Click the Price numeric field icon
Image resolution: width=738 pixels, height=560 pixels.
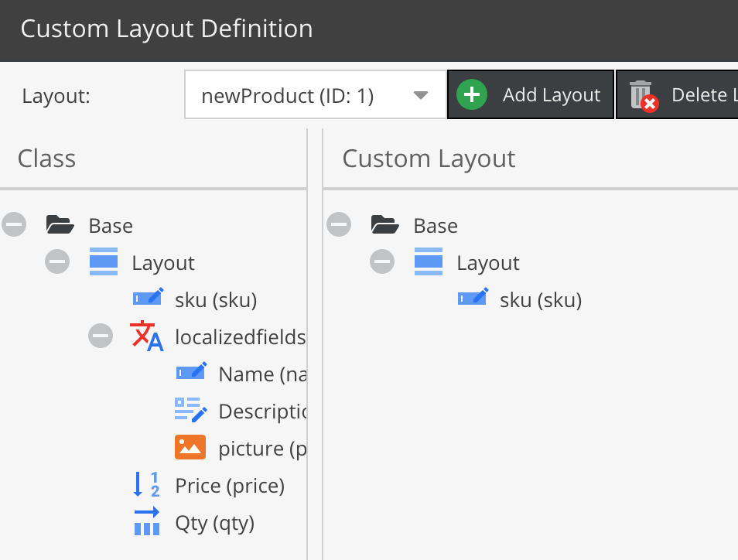pyautogui.click(x=148, y=485)
